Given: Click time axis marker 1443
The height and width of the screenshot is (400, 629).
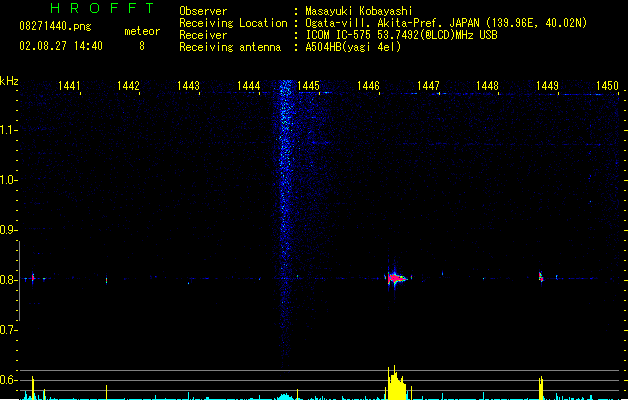Looking at the screenshot, I should click(189, 86).
